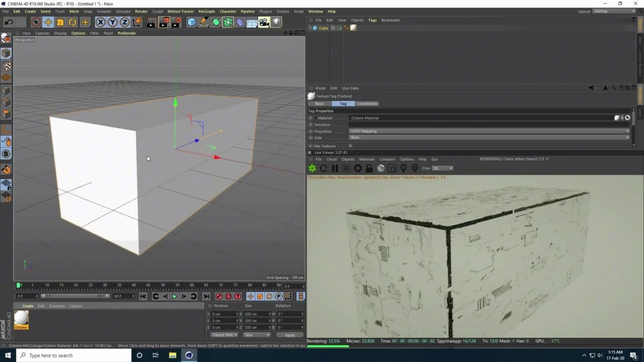Toggle the Y axis lock
Image resolution: width=644 pixels, height=362 pixels.
click(x=112, y=22)
